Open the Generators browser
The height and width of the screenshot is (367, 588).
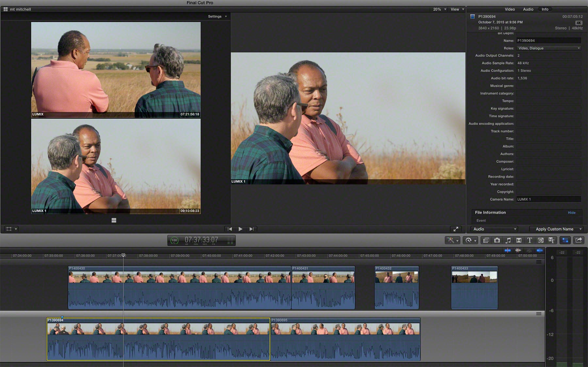tap(541, 241)
